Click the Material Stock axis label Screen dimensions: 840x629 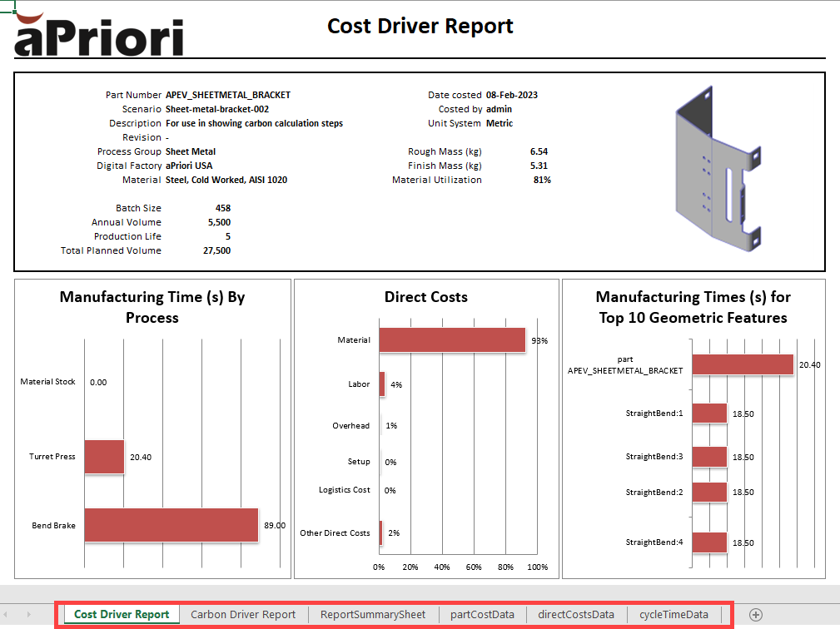tap(47, 382)
